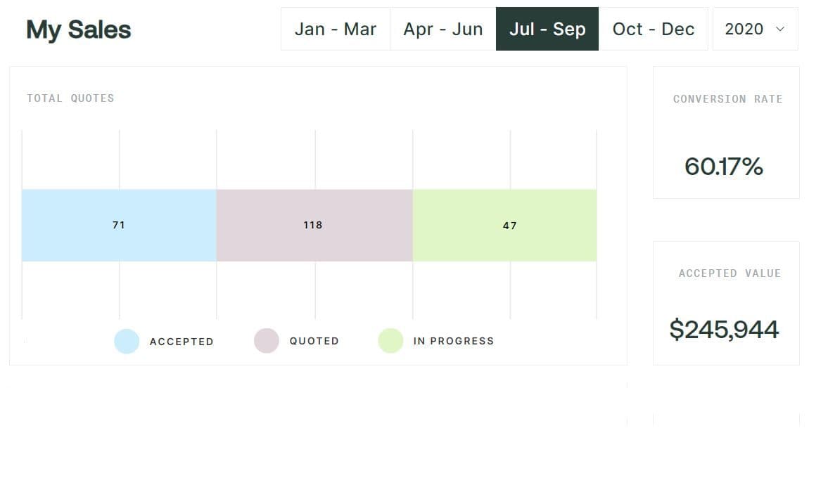Click the active Jul - Sep tab

click(547, 29)
